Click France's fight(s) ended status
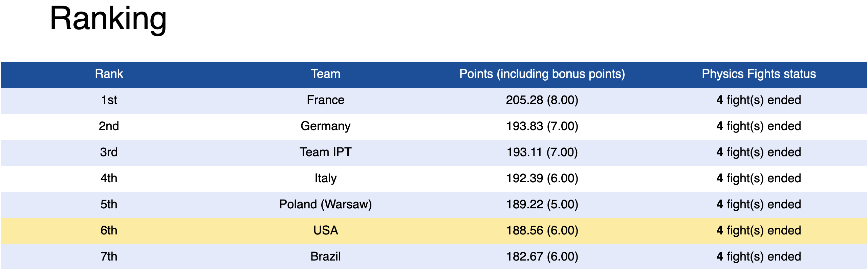The width and height of the screenshot is (868, 269). pyautogui.click(x=759, y=100)
